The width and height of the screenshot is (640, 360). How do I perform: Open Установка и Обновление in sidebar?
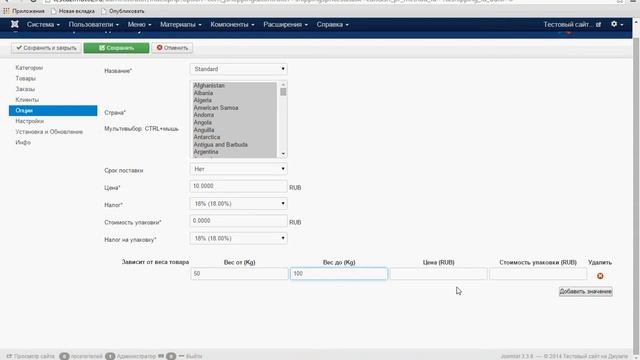pos(49,132)
